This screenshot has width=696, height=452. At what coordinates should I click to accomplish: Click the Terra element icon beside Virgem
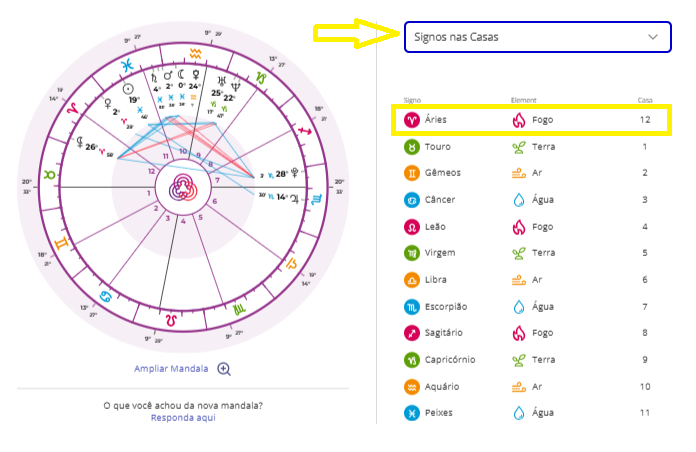[518, 253]
